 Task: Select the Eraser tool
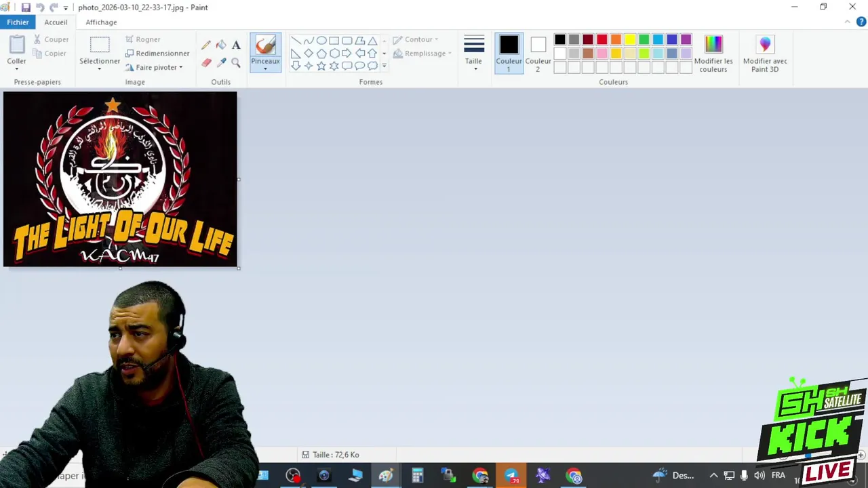206,62
